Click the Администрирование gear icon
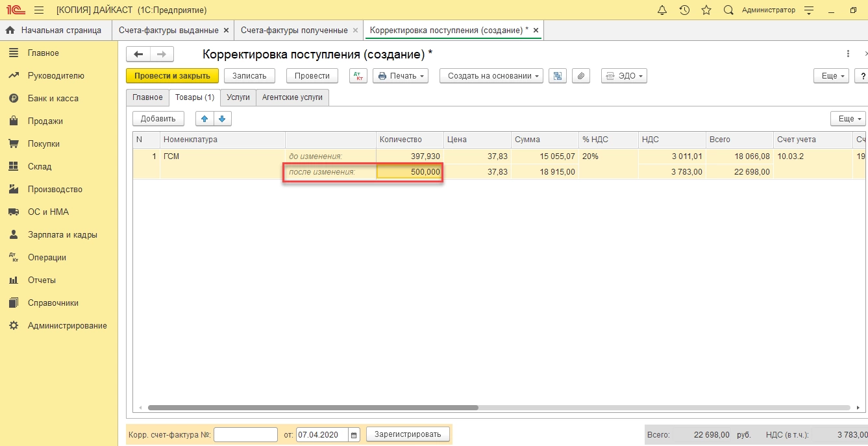The height and width of the screenshot is (446, 868). 14,326
